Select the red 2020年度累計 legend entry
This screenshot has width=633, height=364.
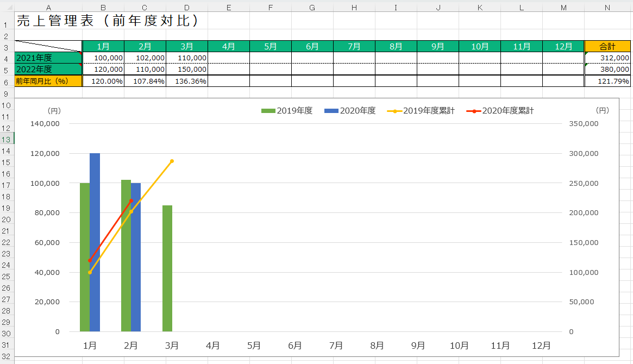click(500, 111)
